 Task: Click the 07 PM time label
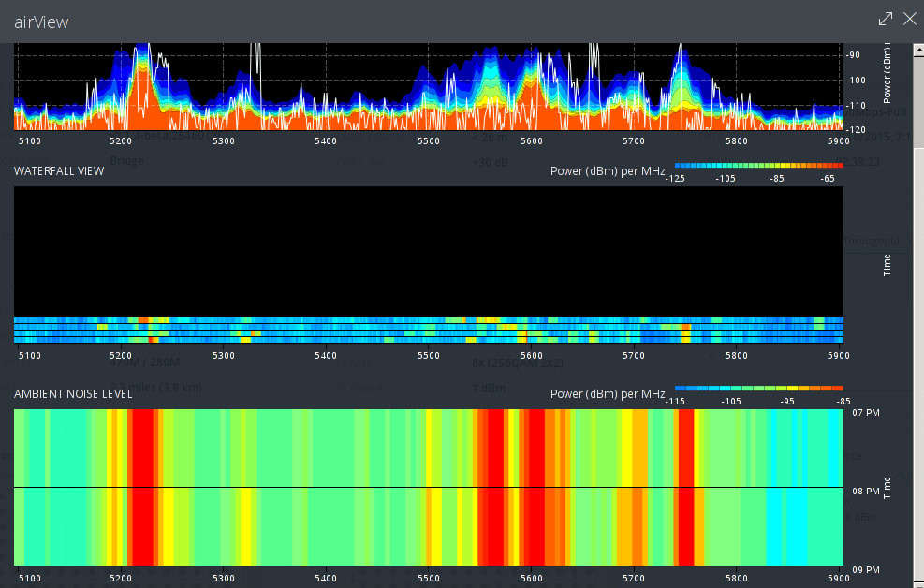[865, 412]
